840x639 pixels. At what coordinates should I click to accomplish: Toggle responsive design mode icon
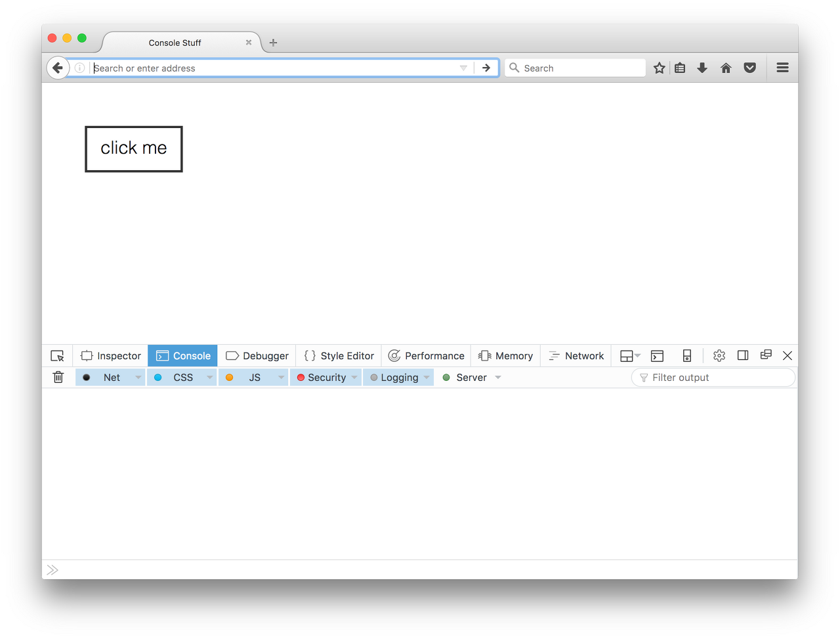click(x=687, y=356)
